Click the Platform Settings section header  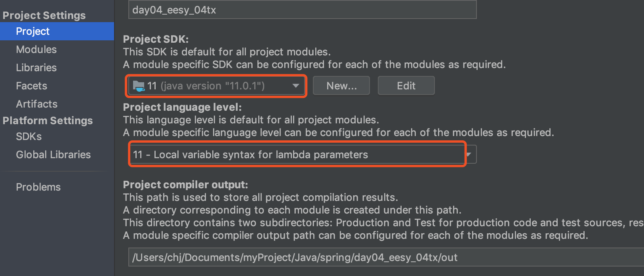tap(48, 121)
